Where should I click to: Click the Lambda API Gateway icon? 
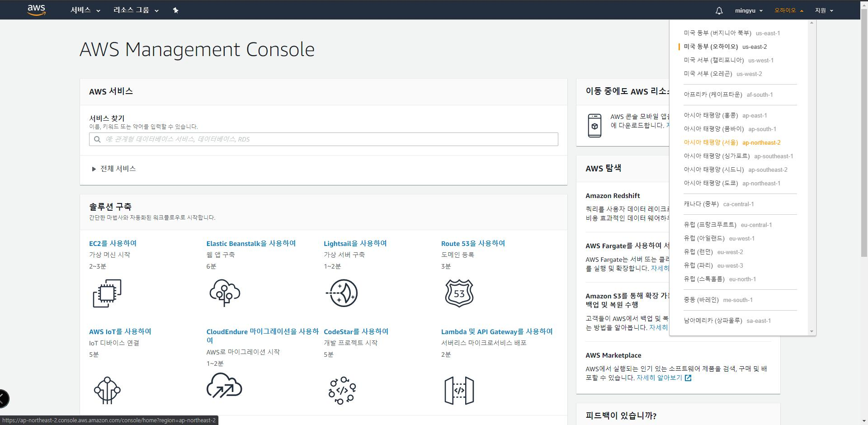point(459,390)
